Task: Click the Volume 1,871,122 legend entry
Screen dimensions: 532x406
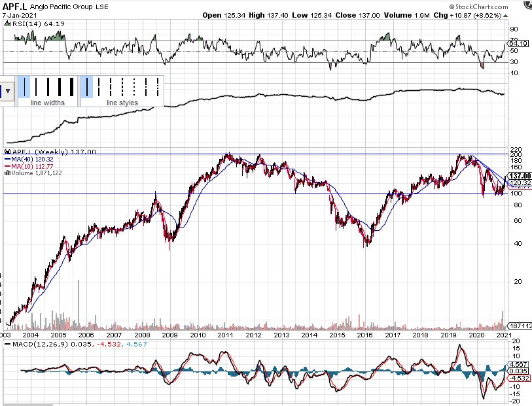Action: tap(37, 173)
